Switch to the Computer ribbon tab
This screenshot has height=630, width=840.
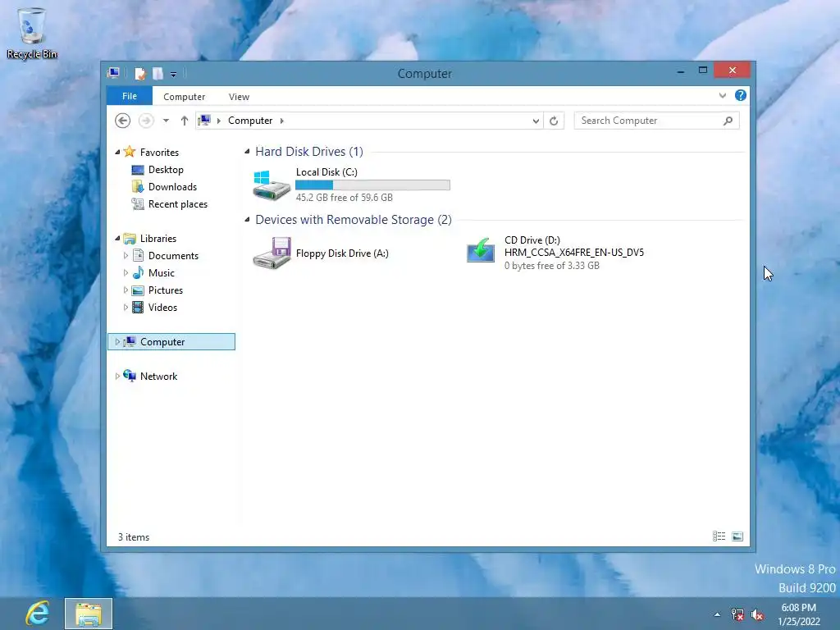click(x=185, y=97)
